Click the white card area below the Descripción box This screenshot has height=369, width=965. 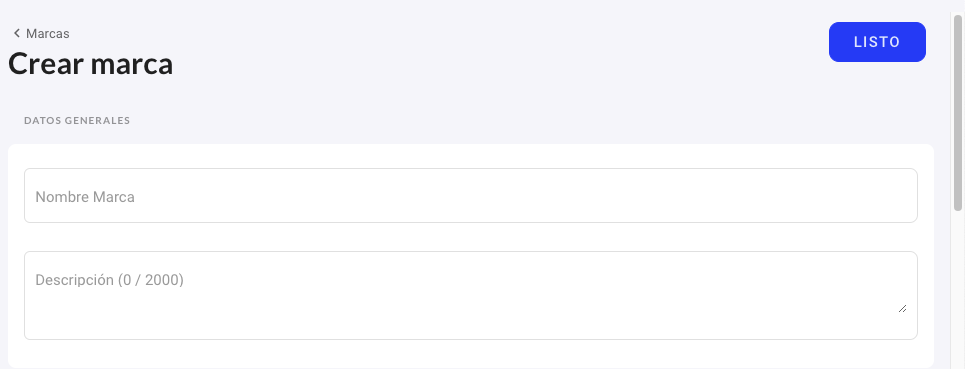pos(471,354)
